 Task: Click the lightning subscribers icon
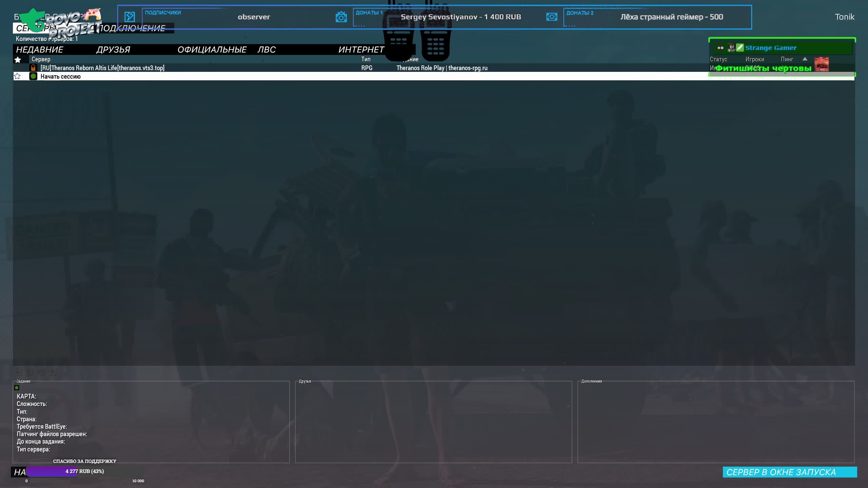click(x=130, y=17)
